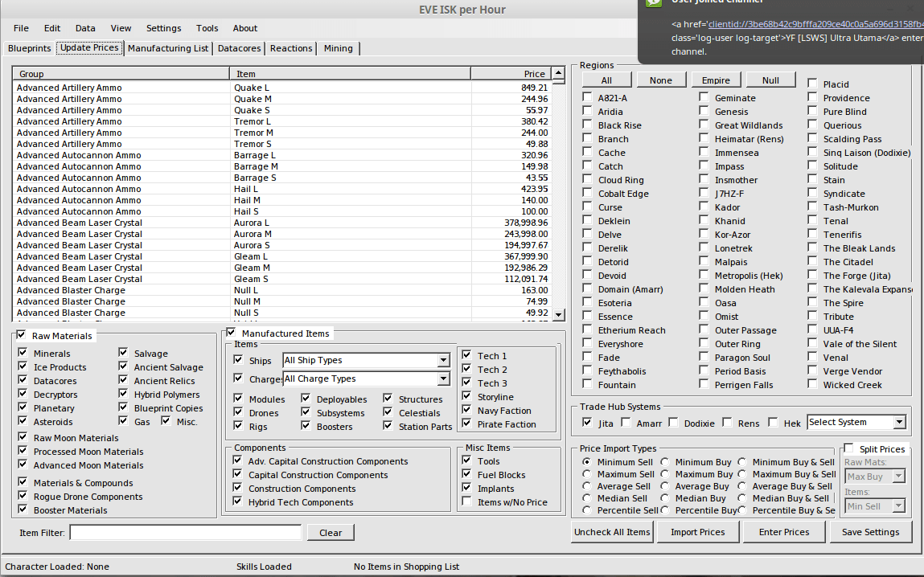Disable the Jita trade hub checkbox
Screen dimensions: 924x577
586,423
